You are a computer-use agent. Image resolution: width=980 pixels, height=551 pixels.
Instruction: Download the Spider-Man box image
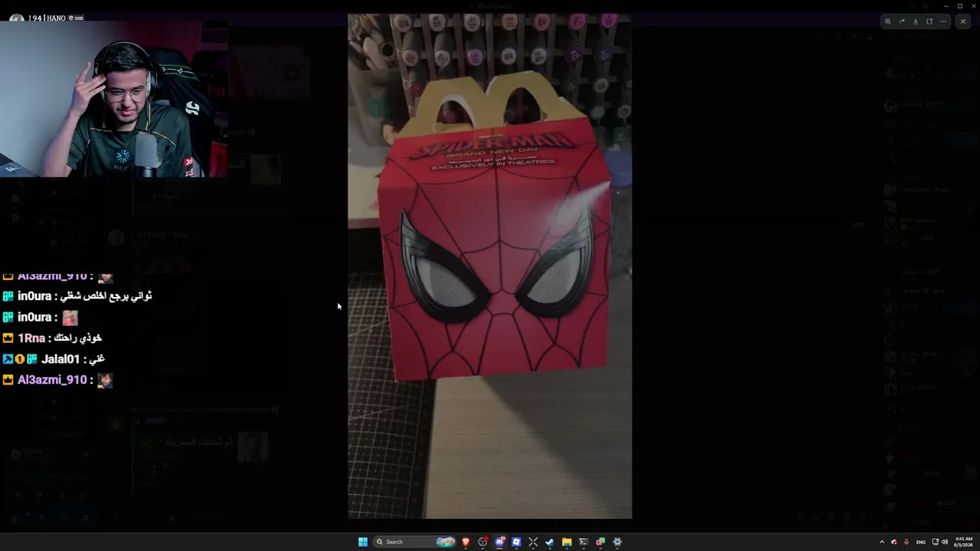(915, 21)
